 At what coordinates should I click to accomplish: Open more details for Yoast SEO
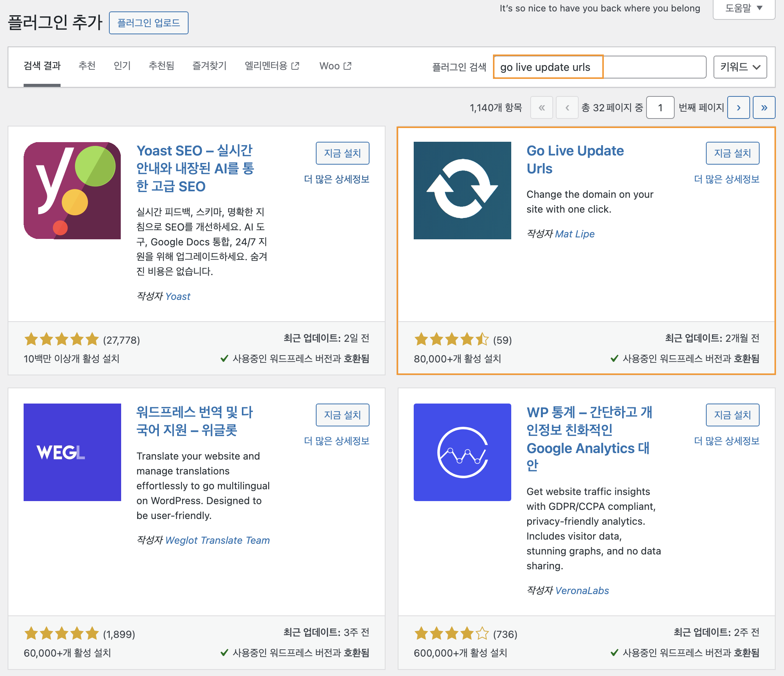coord(336,179)
